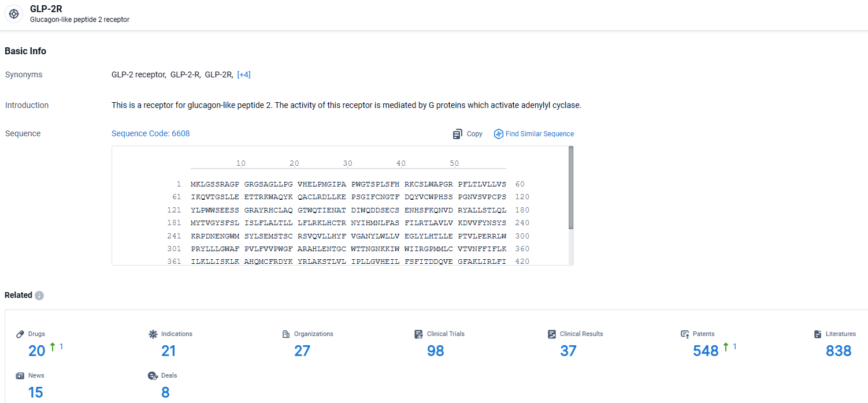Click the Drugs pill icon
The width and height of the screenshot is (868, 403).
tap(20, 334)
